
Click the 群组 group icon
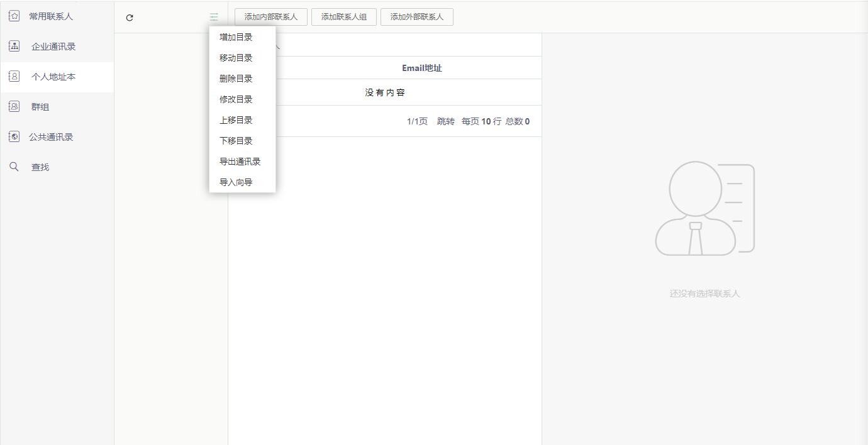pyautogui.click(x=14, y=107)
